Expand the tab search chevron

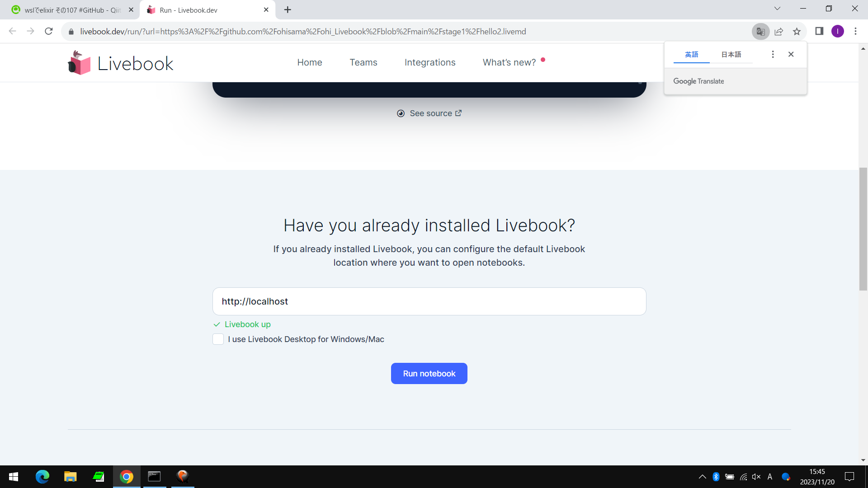(777, 9)
